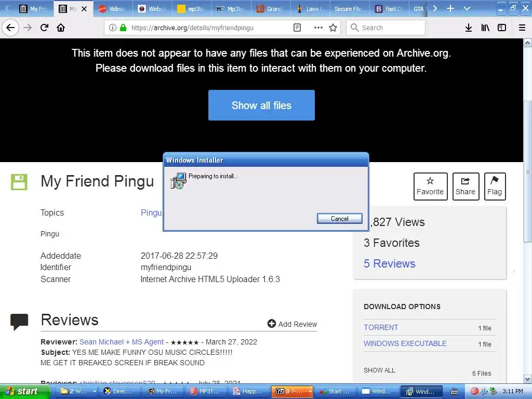Viewport: 532px width, 399px height.
Task: Switch to the Secure File tab
Action: pos(349,9)
